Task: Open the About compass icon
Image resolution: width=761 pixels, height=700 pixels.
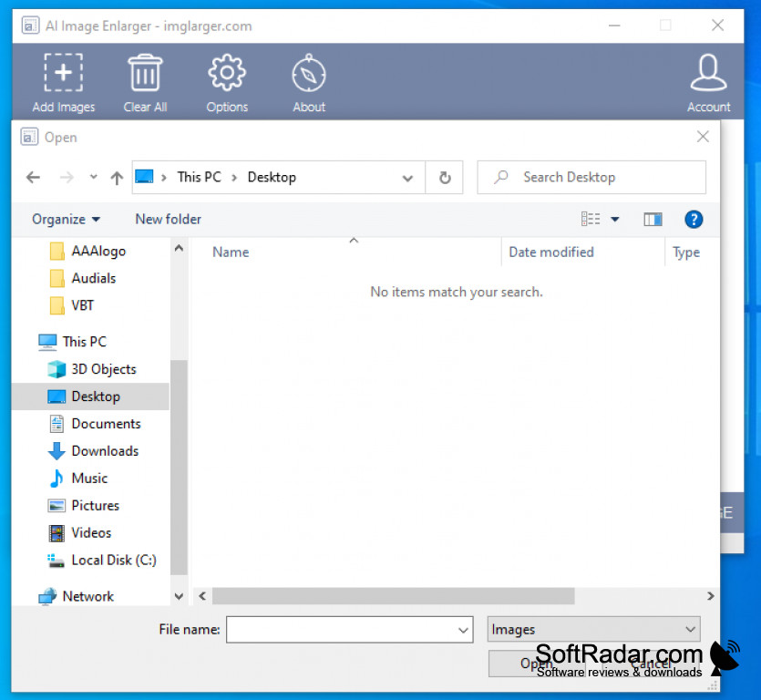Action: coord(309,73)
